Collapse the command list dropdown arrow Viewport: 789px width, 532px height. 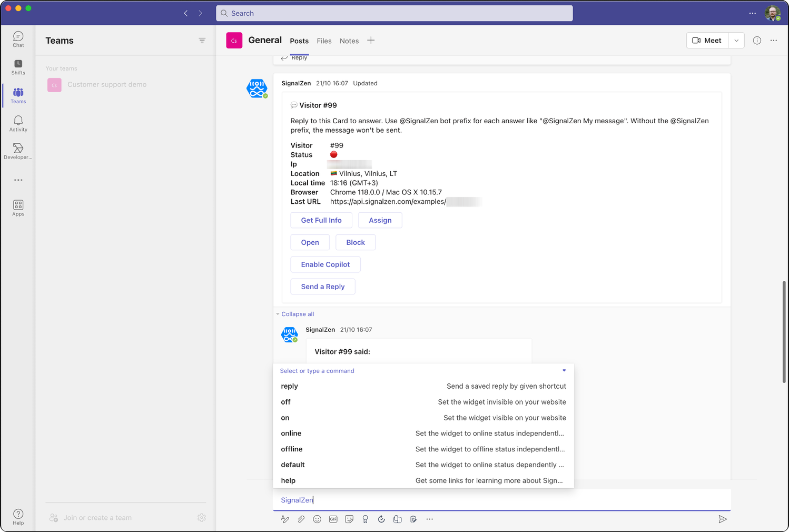[564, 370]
